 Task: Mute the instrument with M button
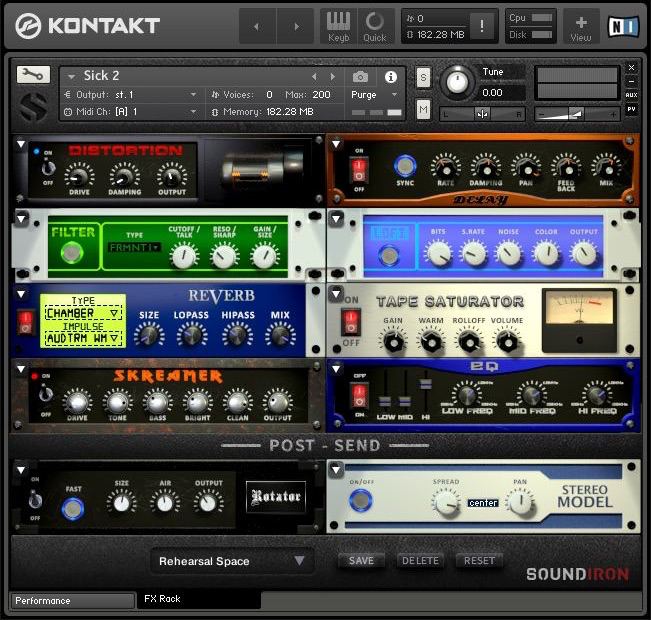click(423, 109)
